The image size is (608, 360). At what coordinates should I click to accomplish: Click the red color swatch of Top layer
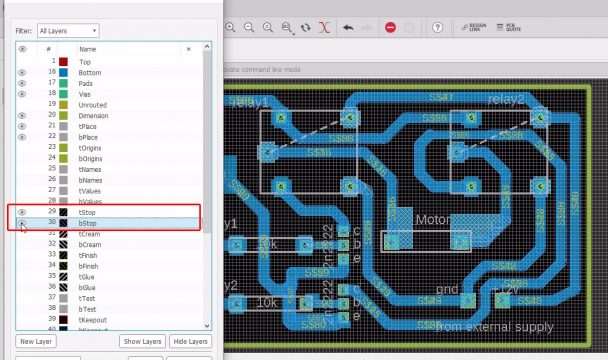pos(63,62)
